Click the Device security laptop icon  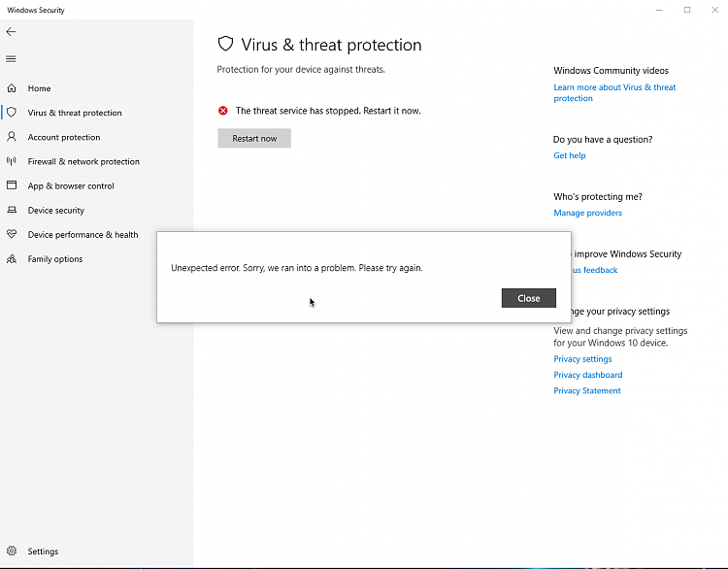click(x=12, y=210)
